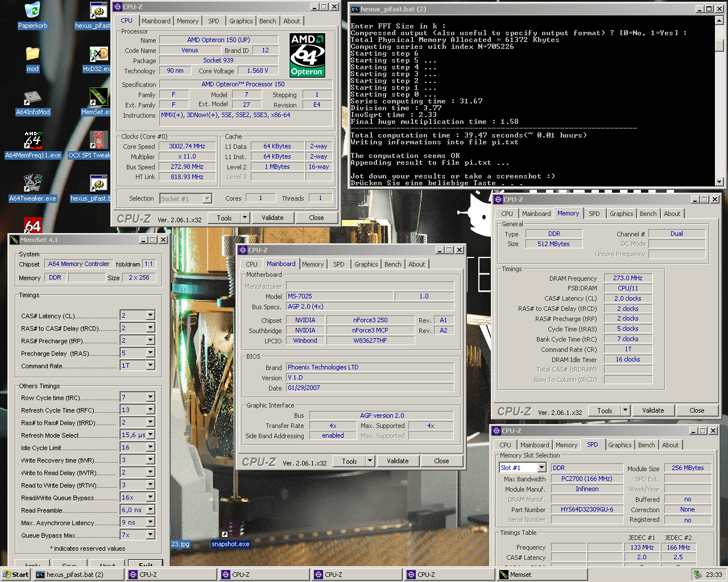Activate Memset taskbar button
Viewport: 728px width, 582px height.
543,575
